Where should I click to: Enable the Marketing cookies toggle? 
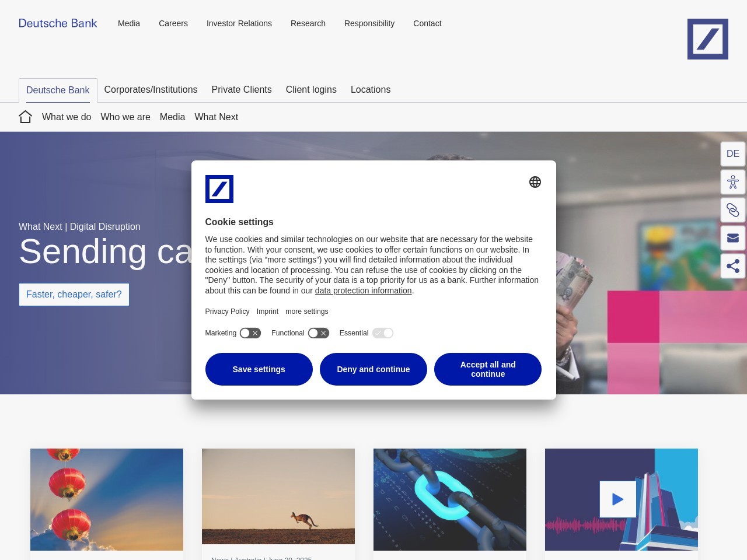[250, 332]
